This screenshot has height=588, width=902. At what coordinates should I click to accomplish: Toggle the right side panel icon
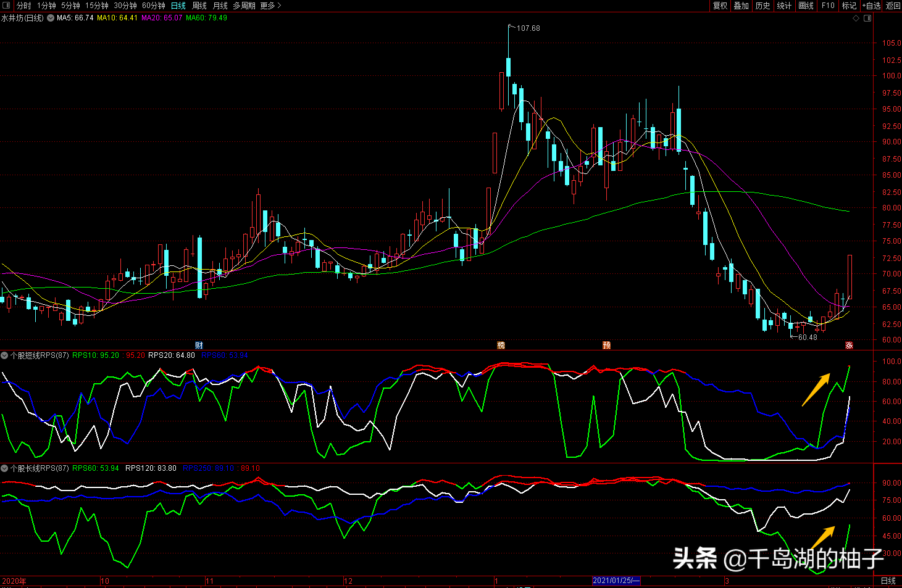(x=867, y=19)
